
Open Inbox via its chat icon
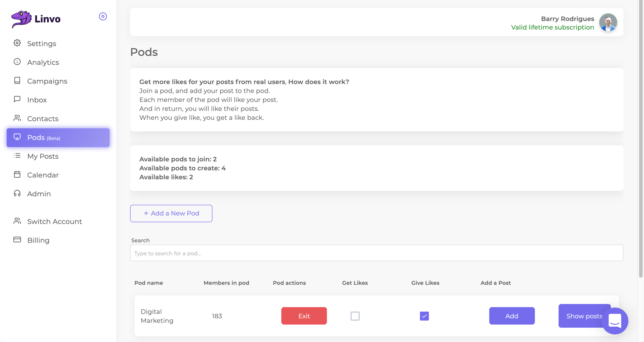[x=17, y=99]
